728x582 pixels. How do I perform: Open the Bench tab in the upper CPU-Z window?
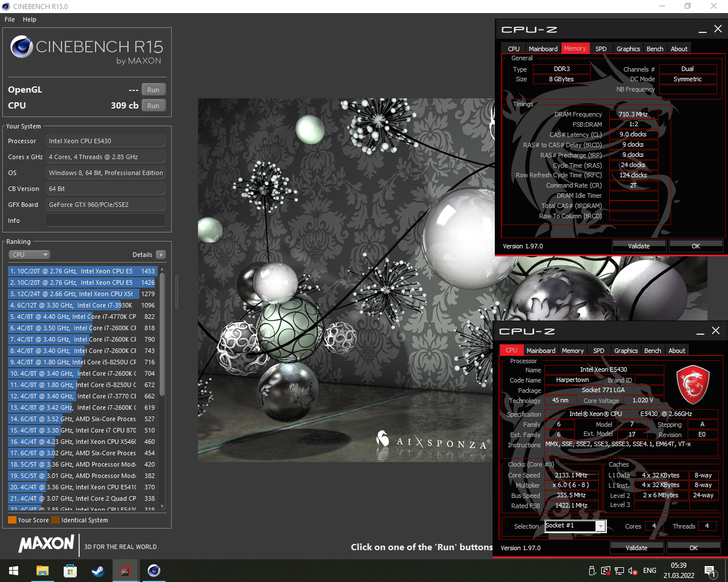click(x=655, y=49)
